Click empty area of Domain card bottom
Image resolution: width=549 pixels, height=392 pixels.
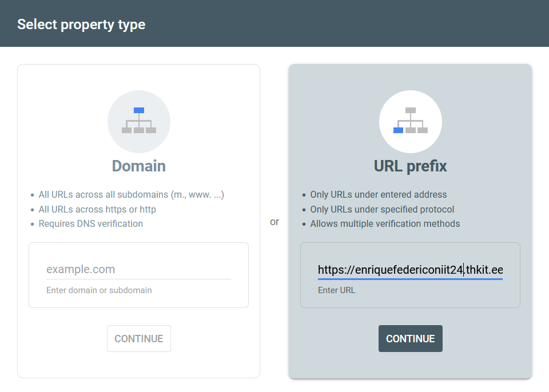(x=139, y=366)
